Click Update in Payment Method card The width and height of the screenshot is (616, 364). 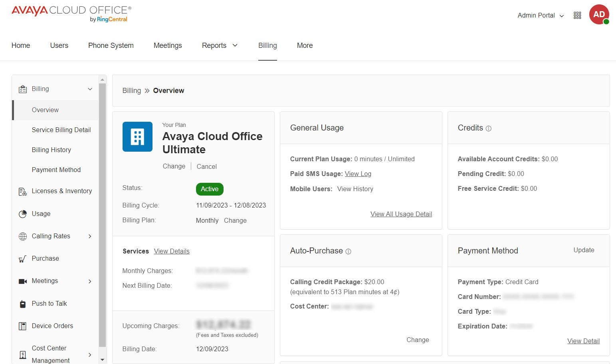point(584,250)
